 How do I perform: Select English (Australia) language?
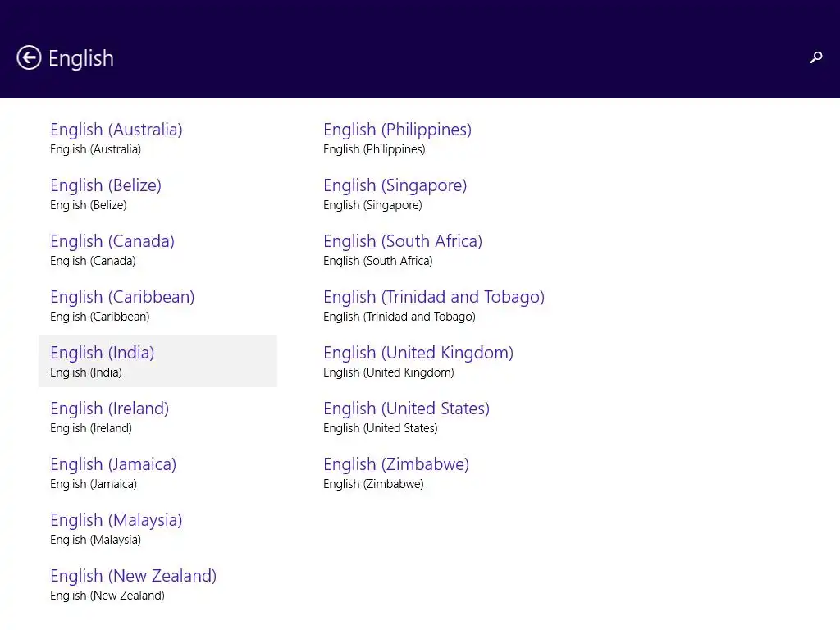116,130
